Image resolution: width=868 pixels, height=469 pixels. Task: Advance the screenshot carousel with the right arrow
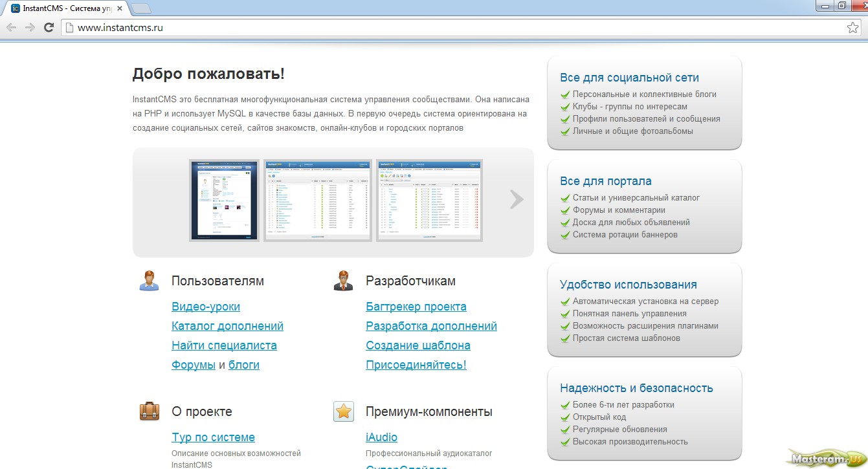click(x=516, y=199)
